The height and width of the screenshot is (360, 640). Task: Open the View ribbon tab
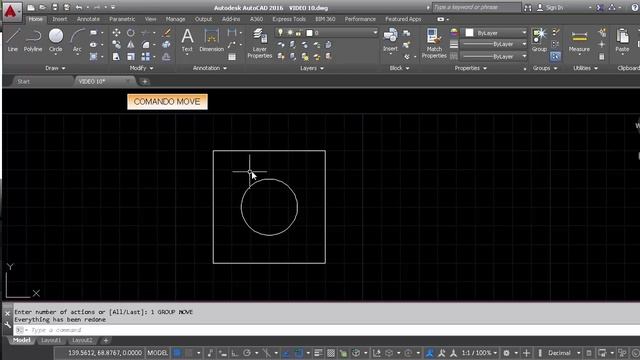150,19
